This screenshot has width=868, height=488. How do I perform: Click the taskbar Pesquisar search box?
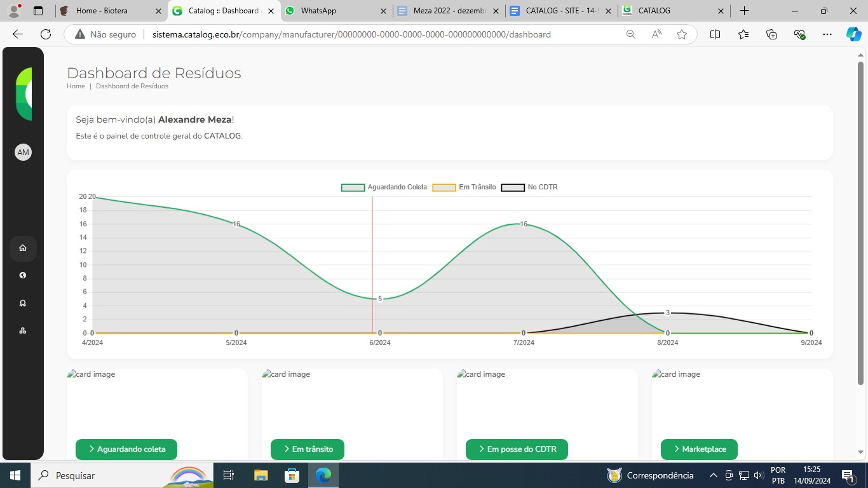tap(121, 475)
